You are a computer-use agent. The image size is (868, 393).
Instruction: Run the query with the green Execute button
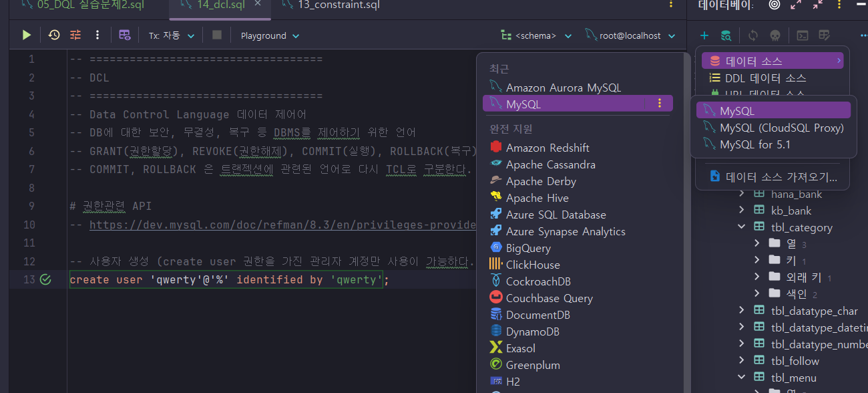[27, 35]
